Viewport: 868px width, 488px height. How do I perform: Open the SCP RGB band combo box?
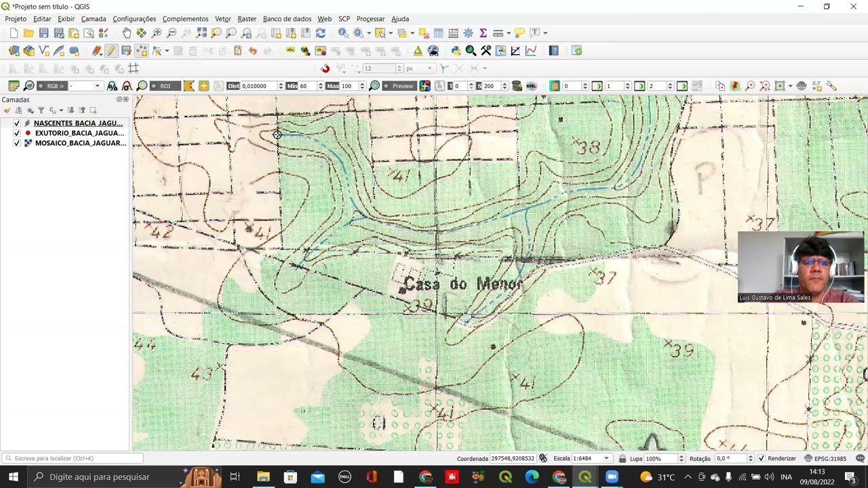85,86
